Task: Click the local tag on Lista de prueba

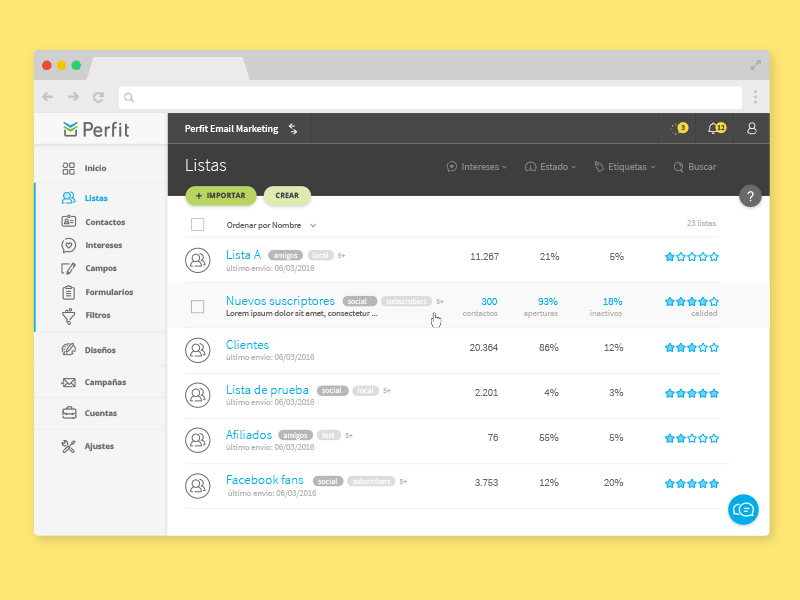Action: point(365,390)
